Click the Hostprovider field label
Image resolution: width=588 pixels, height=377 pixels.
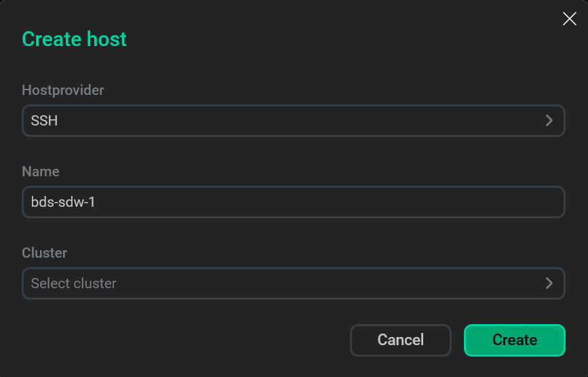point(63,90)
